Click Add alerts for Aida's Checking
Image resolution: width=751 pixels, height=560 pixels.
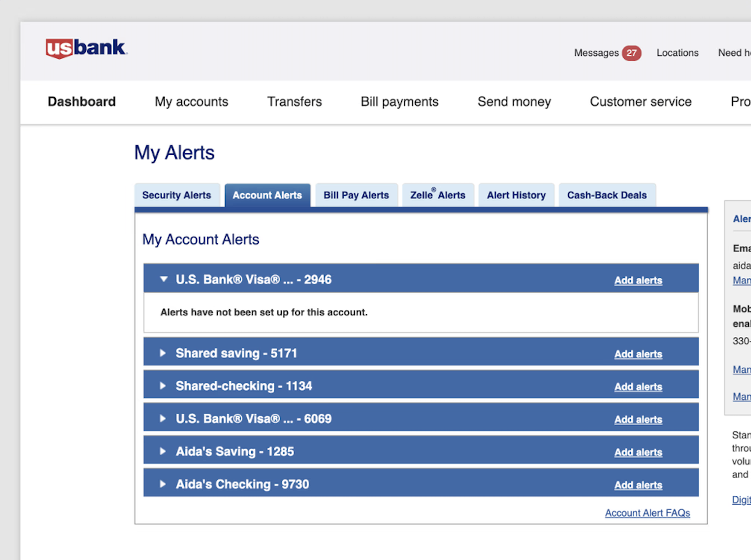(638, 485)
